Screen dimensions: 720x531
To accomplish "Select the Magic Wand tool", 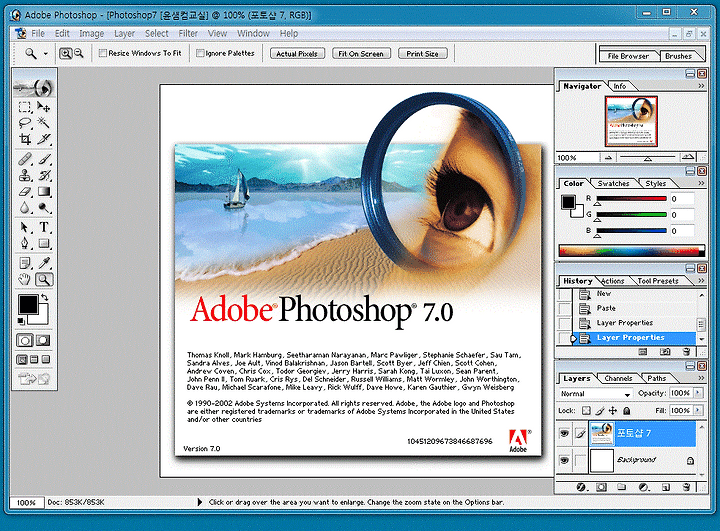I will [44, 123].
